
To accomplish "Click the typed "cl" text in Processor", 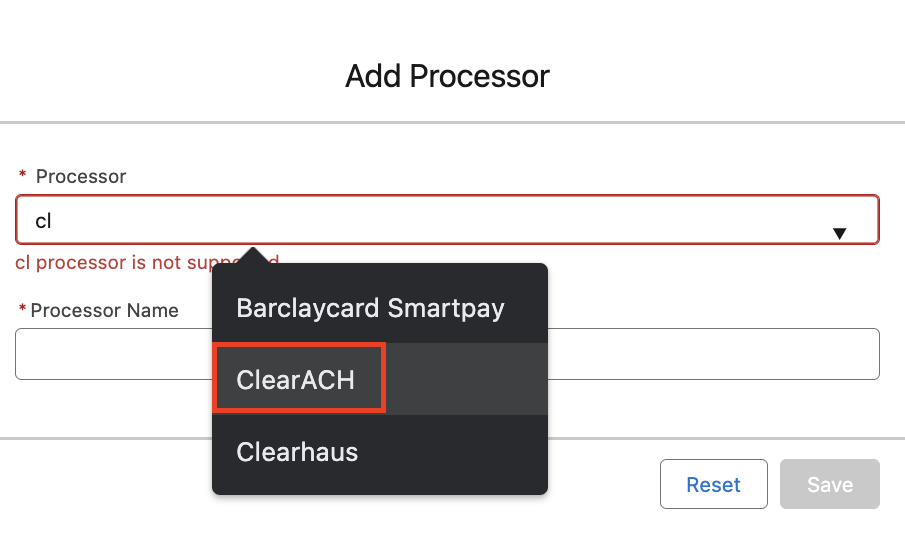I will point(43,221).
